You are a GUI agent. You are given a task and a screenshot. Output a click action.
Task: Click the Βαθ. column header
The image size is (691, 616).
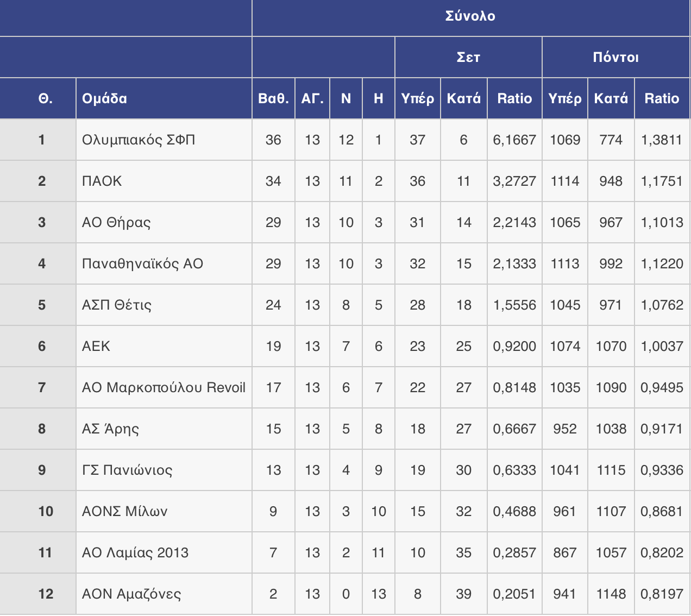(x=273, y=98)
